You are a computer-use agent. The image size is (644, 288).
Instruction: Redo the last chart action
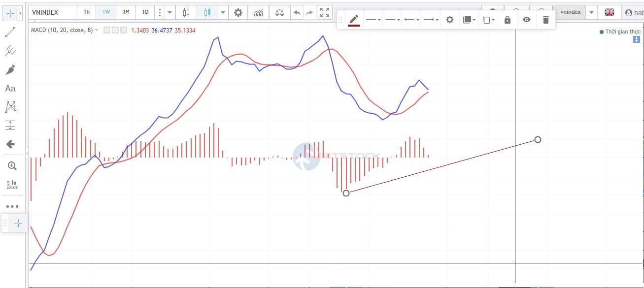[309, 12]
